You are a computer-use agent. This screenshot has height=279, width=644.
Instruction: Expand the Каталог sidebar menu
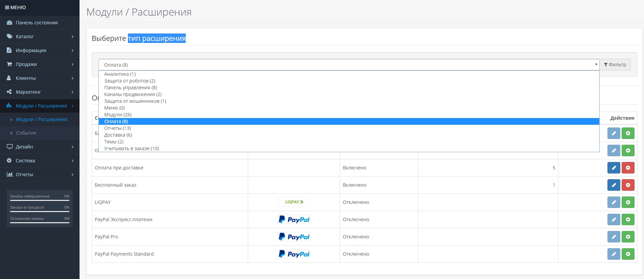pyautogui.click(x=40, y=37)
